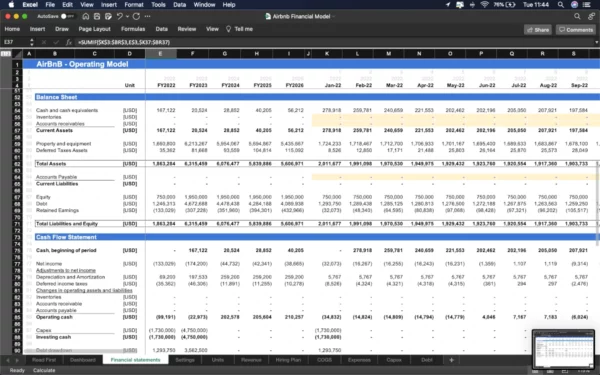The image size is (600, 375).
Task: Open the three-dot customize toolbar menu
Action: [x=147, y=16]
